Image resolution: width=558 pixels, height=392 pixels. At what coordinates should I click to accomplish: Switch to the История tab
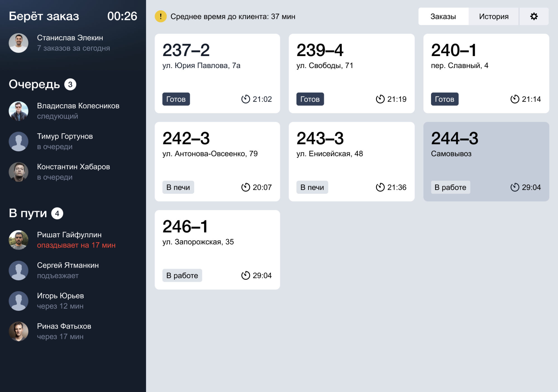(x=494, y=16)
